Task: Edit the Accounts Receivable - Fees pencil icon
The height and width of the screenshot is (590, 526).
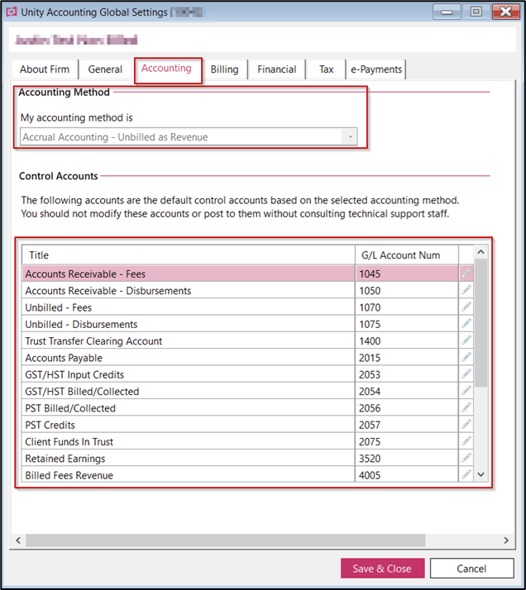Action: [x=466, y=274]
